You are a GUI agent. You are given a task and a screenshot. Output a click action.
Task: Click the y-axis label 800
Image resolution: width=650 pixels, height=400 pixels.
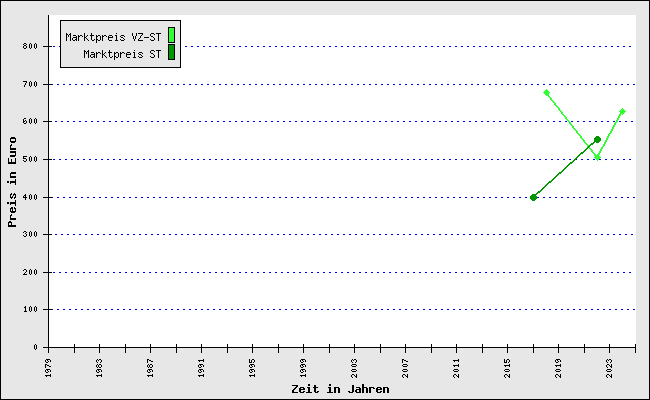click(x=30, y=46)
